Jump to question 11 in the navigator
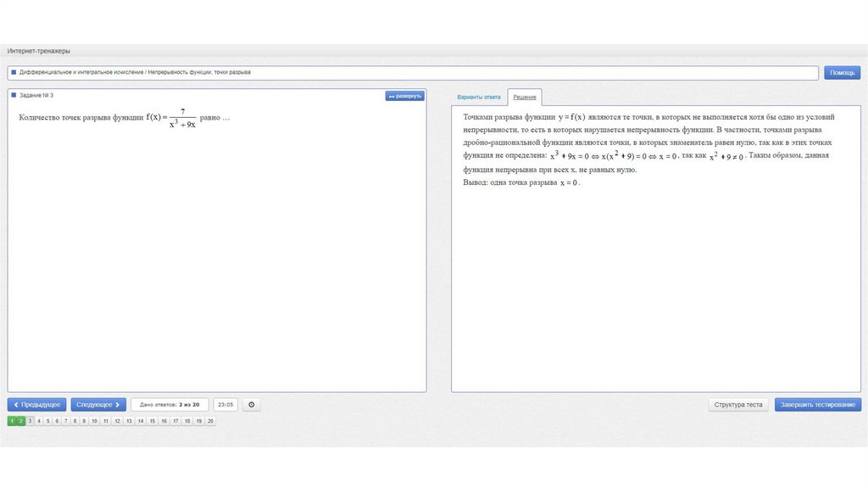Screen dimensions: 868x487 tap(106, 421)
